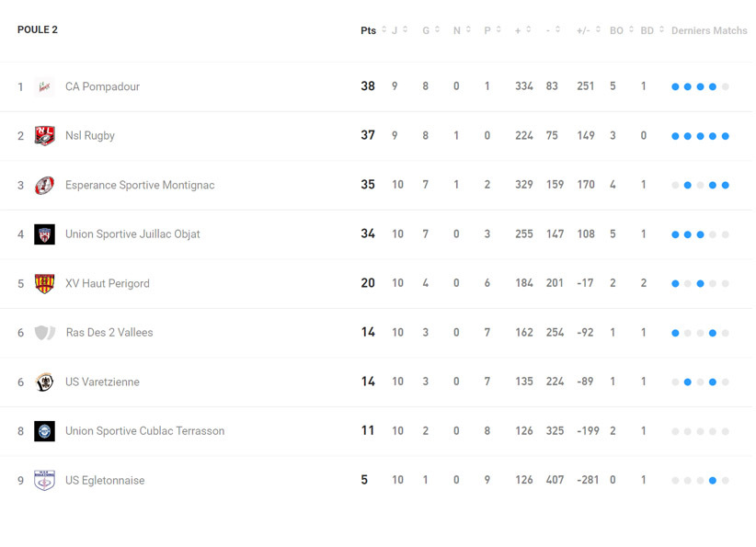Click the Derniers Matchs column header
This screenshot has height=547, width=756.
tap(709, 30)
